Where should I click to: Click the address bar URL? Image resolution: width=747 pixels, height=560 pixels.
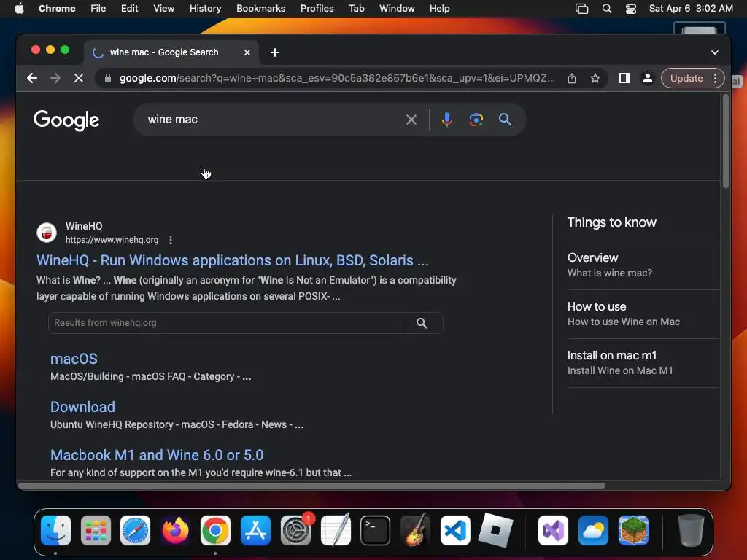pos(337,78)
